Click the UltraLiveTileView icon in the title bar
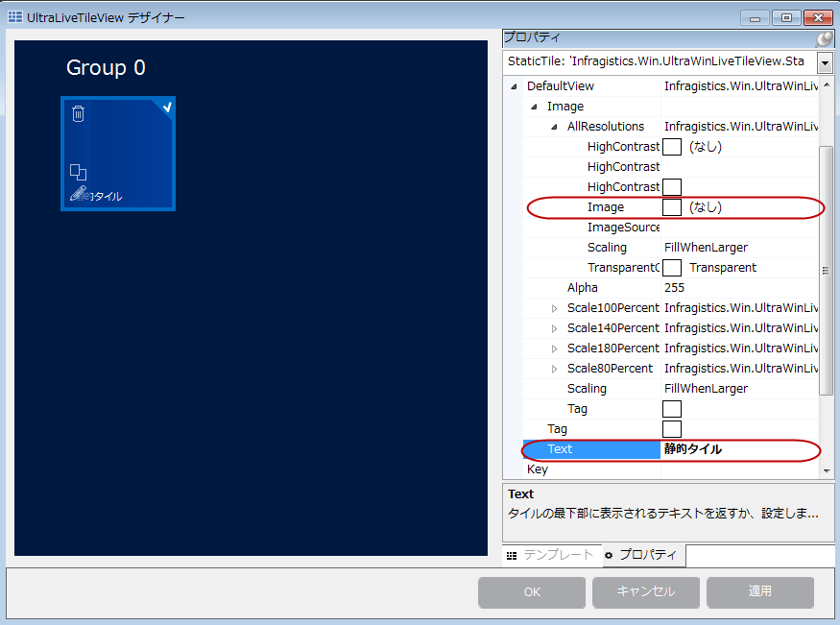The width and height of the screenshot is (840, 625). [x=15, y=16]
